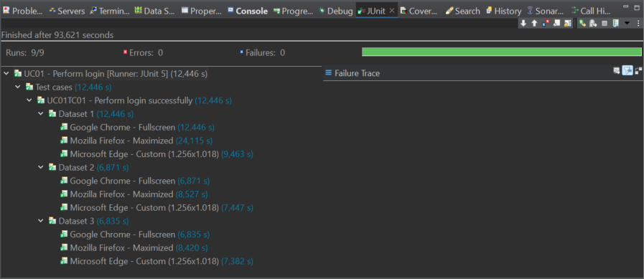Toggle Show Failures Only filter
The image size is (644, 279).
546,24
